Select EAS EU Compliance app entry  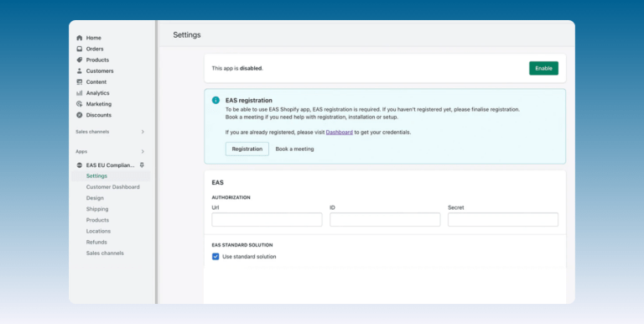pyautogui.click(x=110, y=165)
